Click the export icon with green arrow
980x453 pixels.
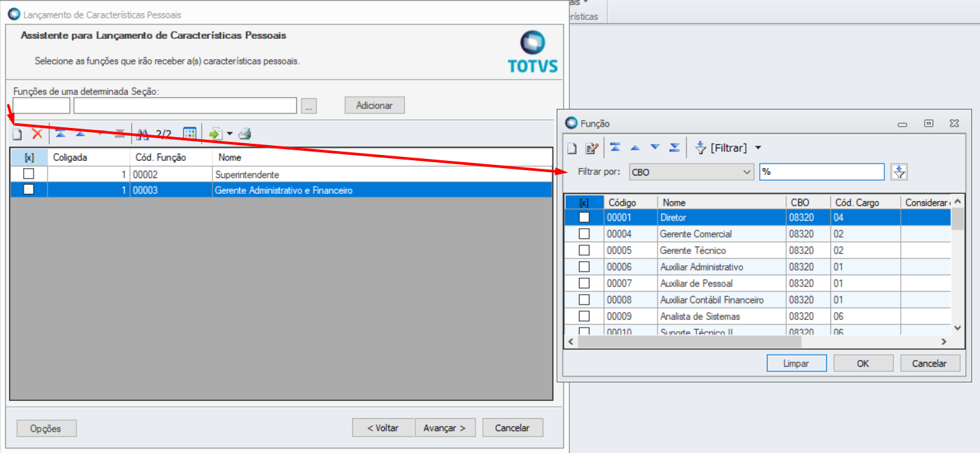point(215,134)
